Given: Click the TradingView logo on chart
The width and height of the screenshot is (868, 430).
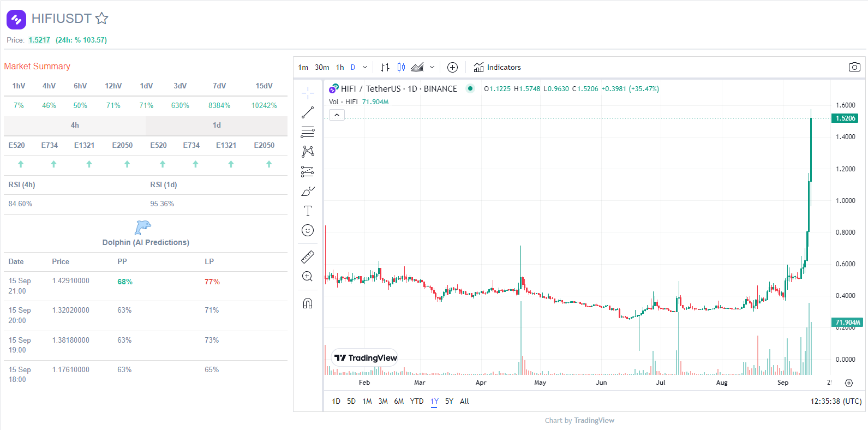Looking at the screenshot, I should (x=366, y=358).
